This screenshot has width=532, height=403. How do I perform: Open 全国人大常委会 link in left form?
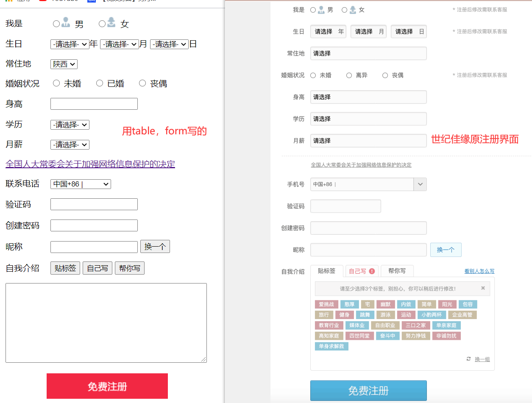(90, 164)
